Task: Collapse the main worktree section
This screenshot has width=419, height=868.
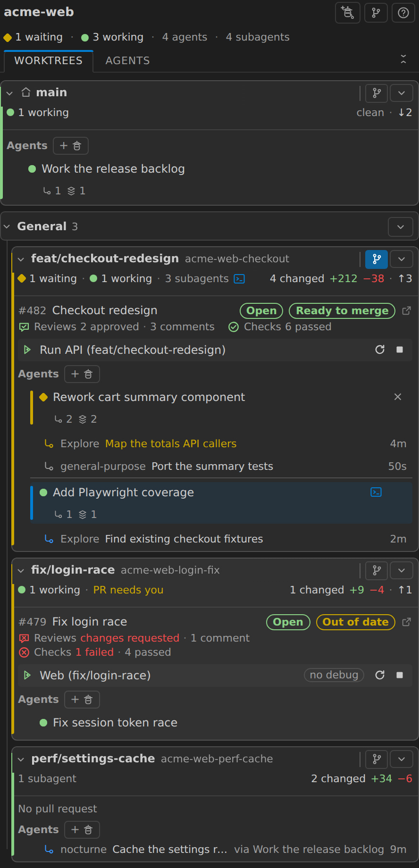Action: [x=9, y=93]
